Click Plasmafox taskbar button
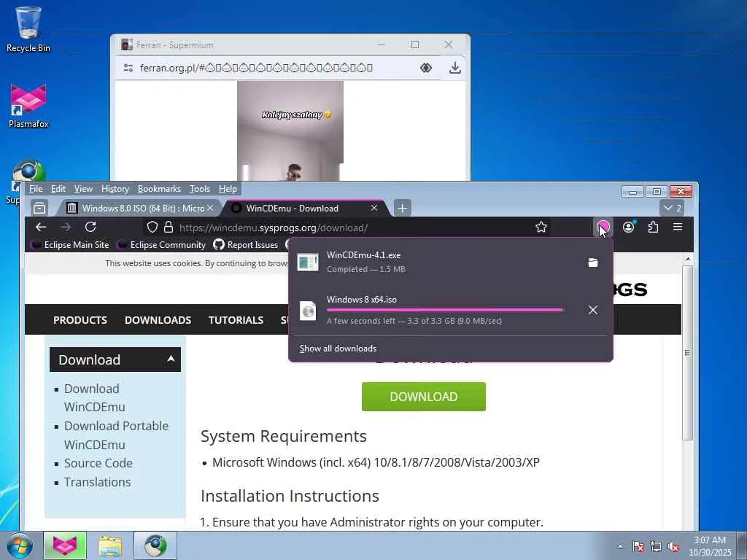Screen dimensions: 747x560 (x=65, y=545)
